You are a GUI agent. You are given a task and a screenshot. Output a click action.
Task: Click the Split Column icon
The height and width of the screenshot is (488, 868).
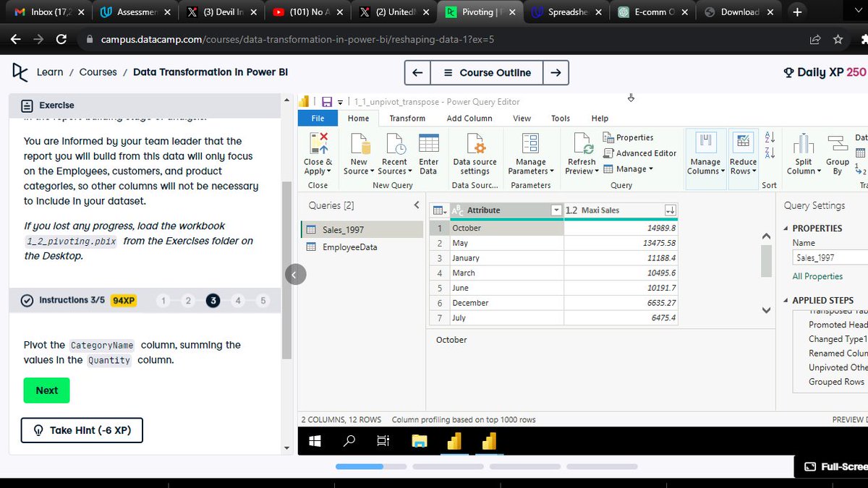point(804,144)
